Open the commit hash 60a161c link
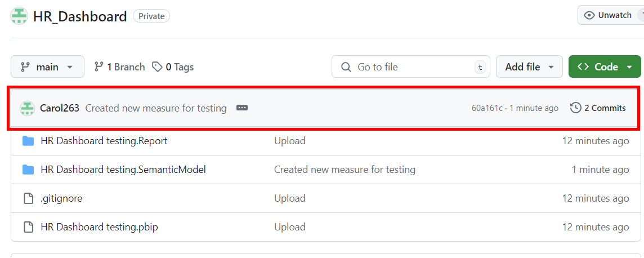This screenshot has height=258, width=644. coord(487,108)
